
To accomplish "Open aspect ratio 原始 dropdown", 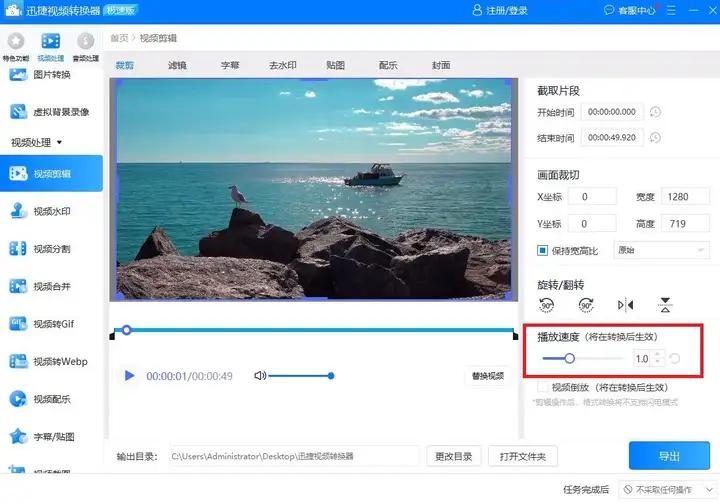I will tap(661, 250).
